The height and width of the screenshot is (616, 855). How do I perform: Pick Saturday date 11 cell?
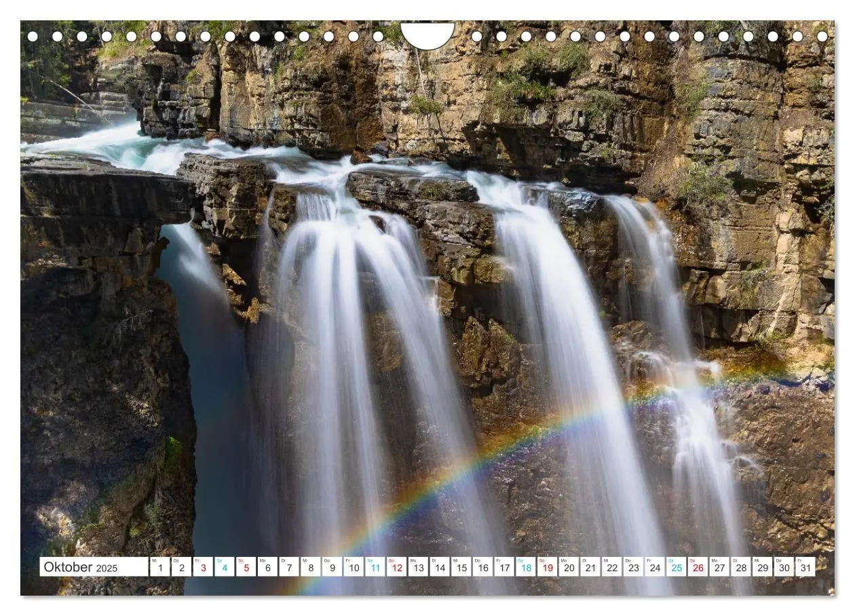coord(375,567)
